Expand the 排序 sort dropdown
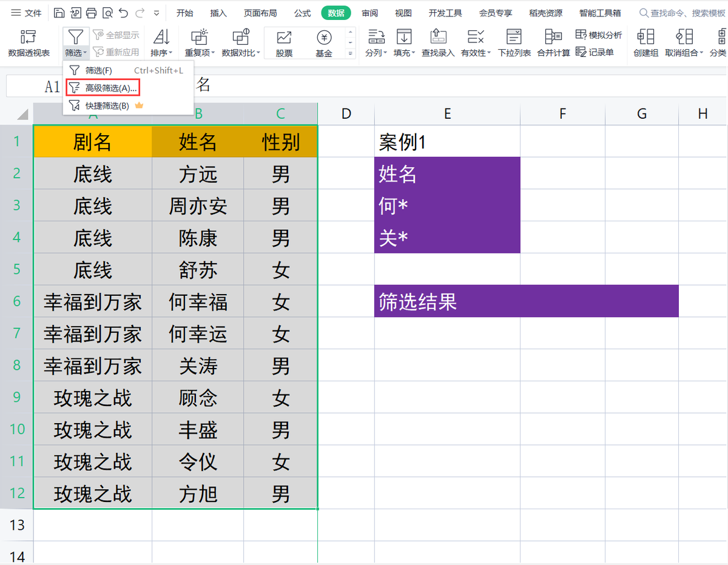 (x=161, y=53)
